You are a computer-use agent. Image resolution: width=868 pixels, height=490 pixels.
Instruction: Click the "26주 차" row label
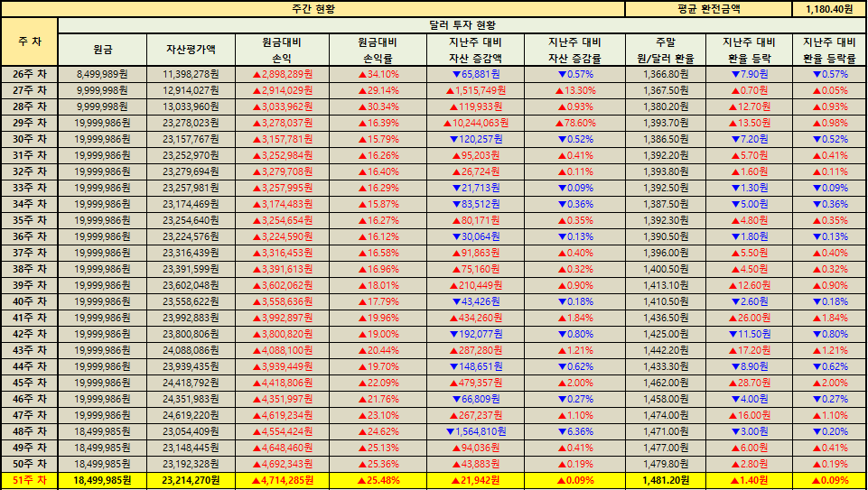point(29,74)
